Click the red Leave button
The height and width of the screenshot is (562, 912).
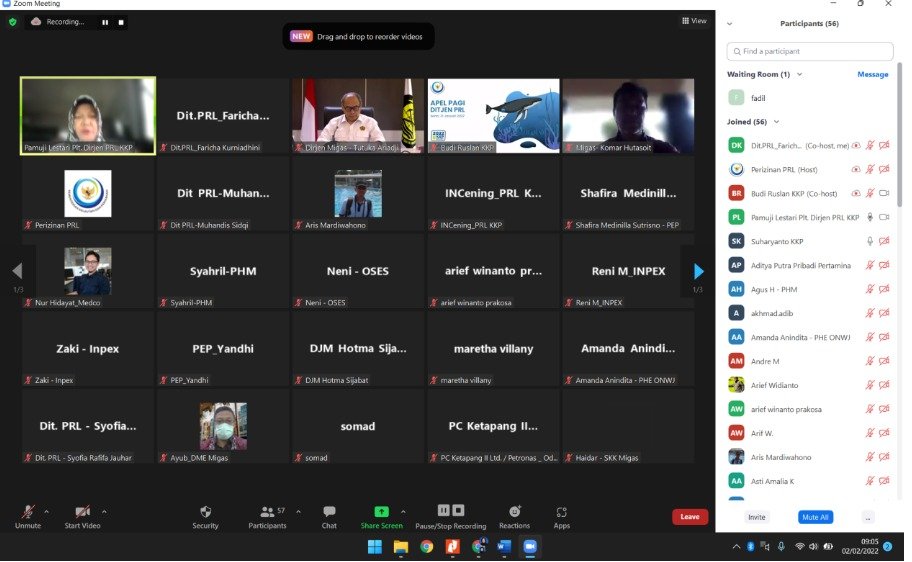coord(689,517)
